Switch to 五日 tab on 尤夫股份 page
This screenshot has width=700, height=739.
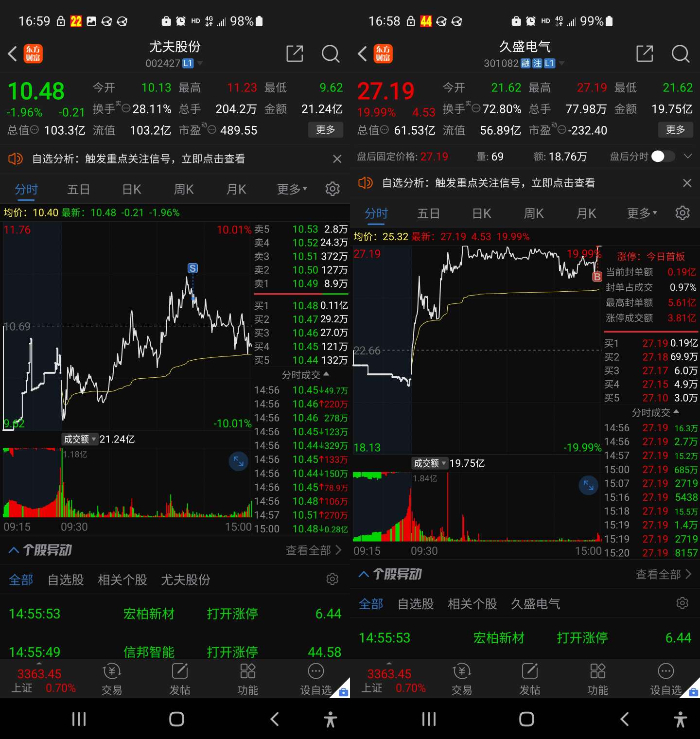pos(78,189)
